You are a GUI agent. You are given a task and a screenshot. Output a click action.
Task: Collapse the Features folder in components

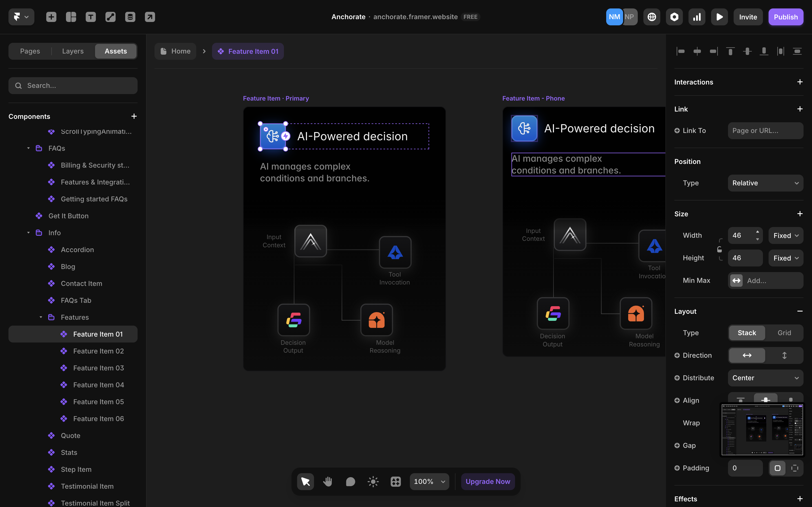(41, 317)
